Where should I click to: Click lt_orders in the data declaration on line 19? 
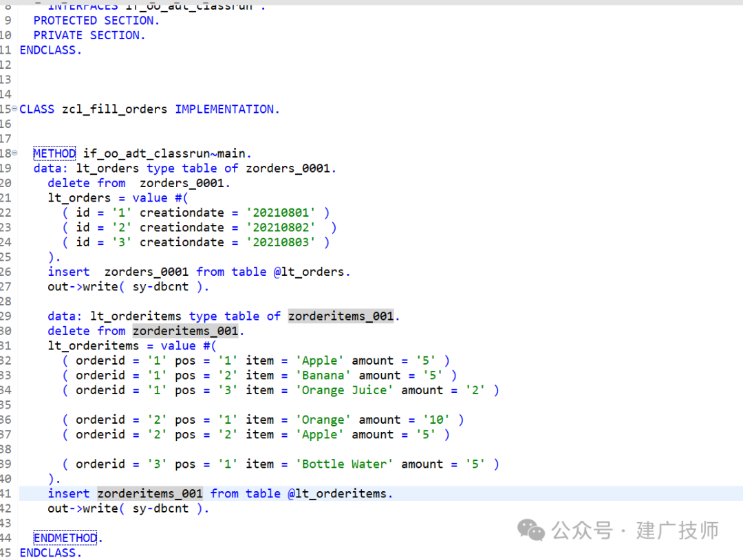107,168
